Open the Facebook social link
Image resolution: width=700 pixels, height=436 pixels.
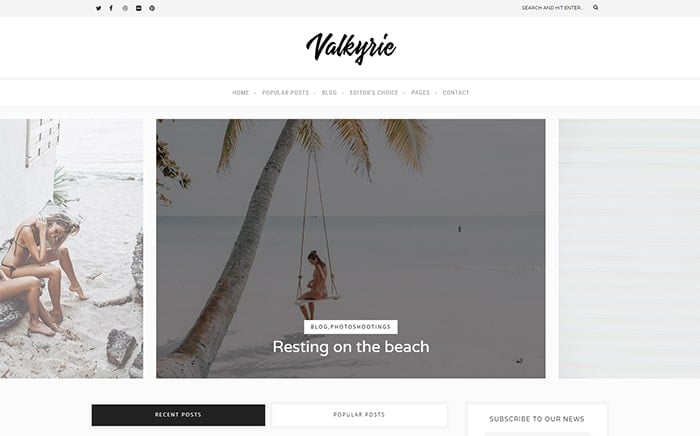pyautogui.click(x=111, y=8)
